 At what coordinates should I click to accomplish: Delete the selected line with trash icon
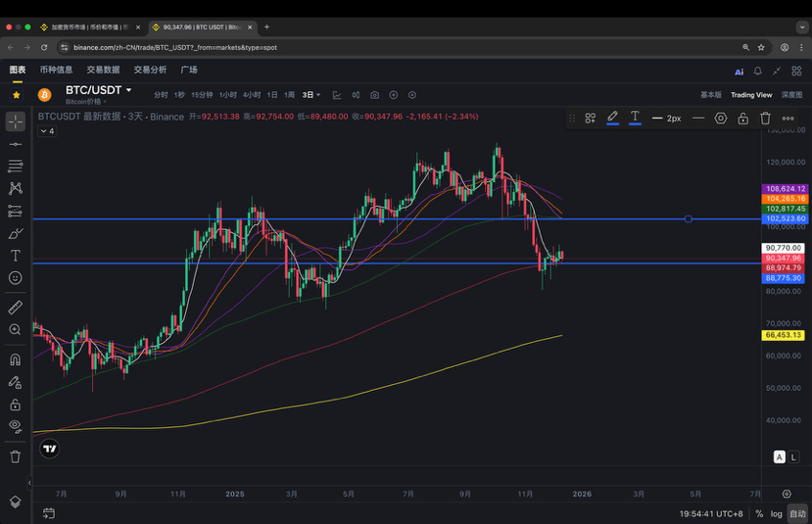[766, 119]
